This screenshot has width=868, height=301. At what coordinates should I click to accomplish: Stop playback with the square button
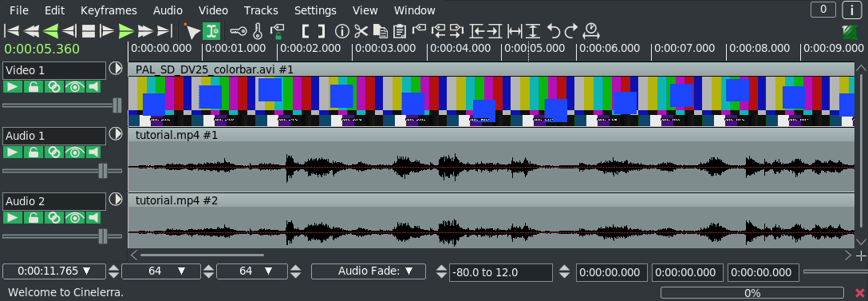(89, 31)
